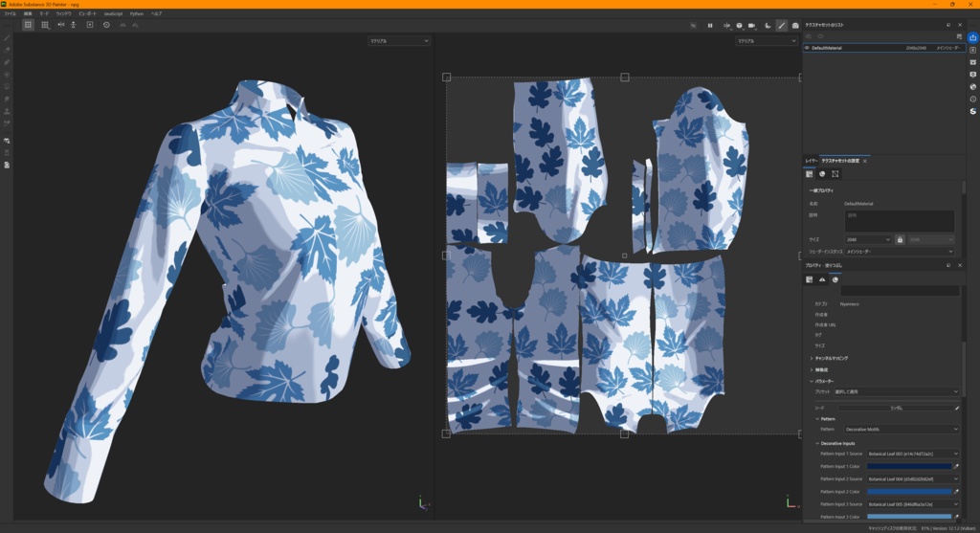This screenshot has width=980, height=533.
Task: Open the ウィンドウ menu
Action: point(64,13)
